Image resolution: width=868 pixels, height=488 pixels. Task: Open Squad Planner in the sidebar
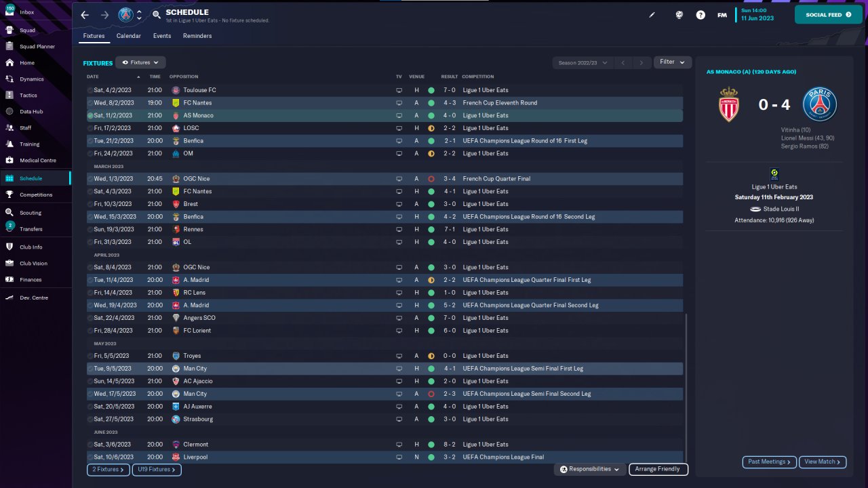click(37, 46)
